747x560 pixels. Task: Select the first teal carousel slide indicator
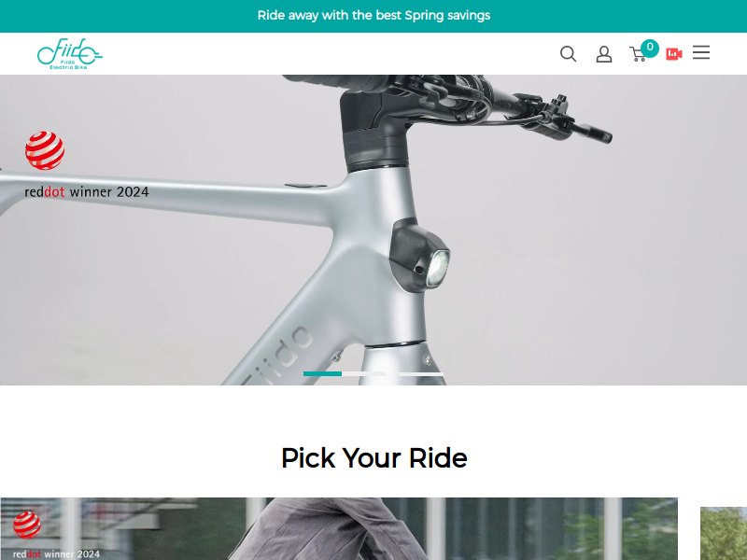(x=322, y=374)
